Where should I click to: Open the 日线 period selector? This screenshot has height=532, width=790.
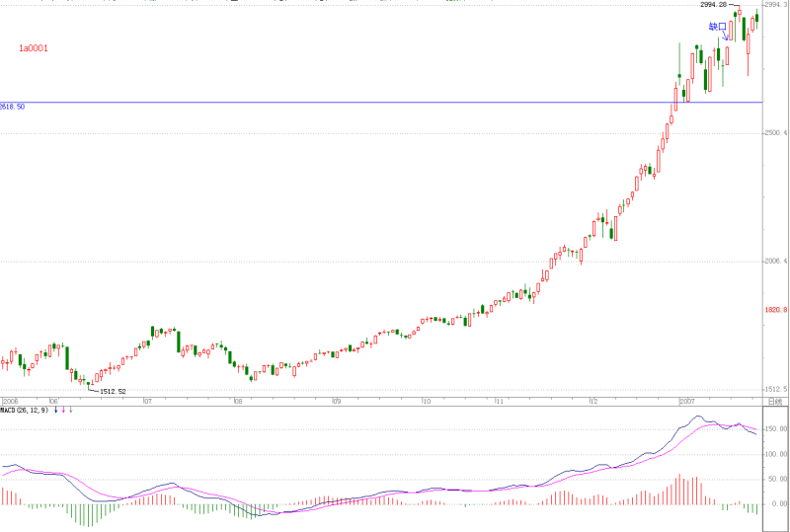(x=775, y=402)
